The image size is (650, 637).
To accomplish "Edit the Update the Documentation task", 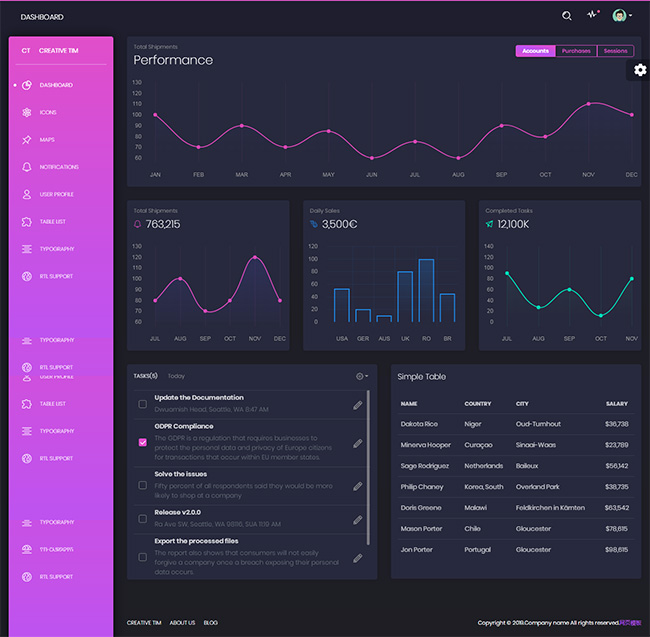I will point(358,405).
